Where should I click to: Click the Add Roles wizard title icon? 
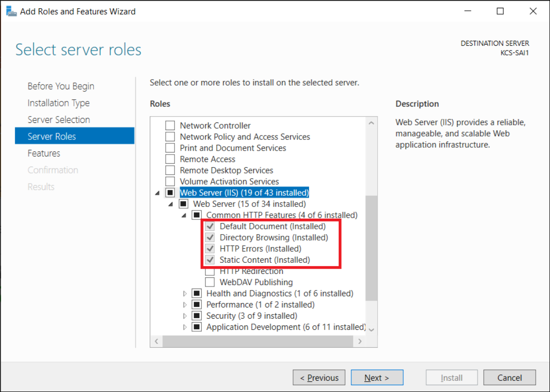tap(11, 11)
